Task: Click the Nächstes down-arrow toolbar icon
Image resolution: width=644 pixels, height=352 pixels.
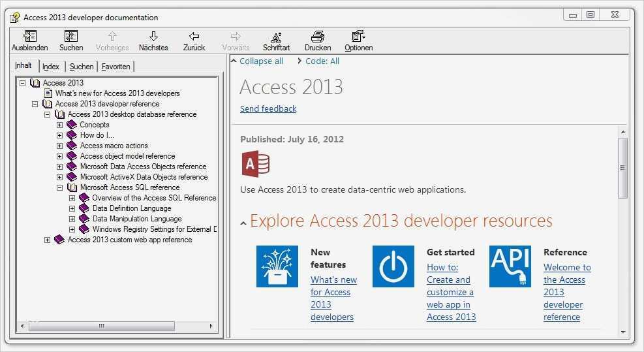Action: point(153,36)
